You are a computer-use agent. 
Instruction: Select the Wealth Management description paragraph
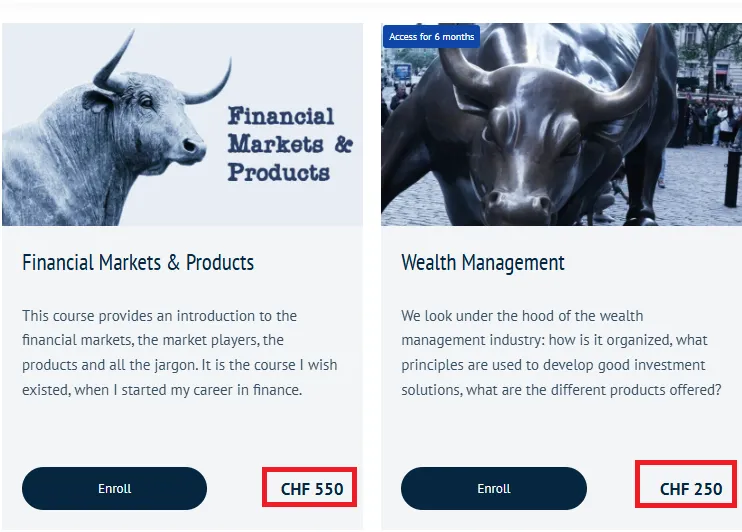pos(561,353)
